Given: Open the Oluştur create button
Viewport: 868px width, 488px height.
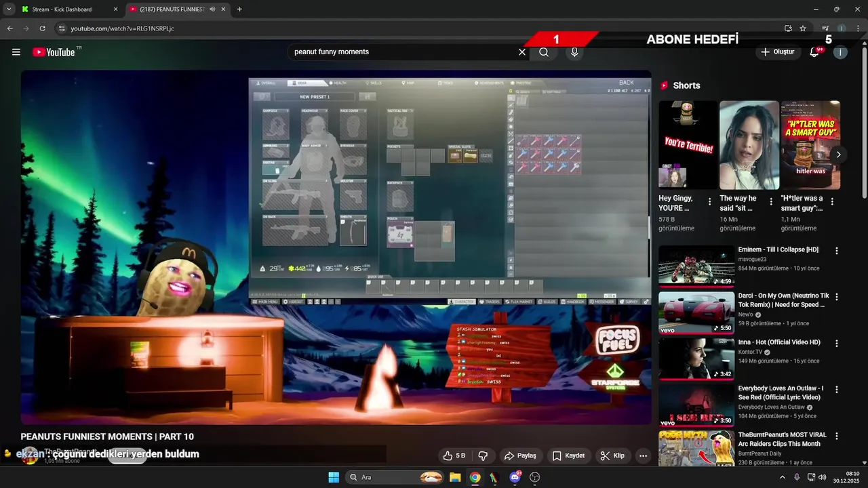Looking at the screenshot, I should 777,52.
